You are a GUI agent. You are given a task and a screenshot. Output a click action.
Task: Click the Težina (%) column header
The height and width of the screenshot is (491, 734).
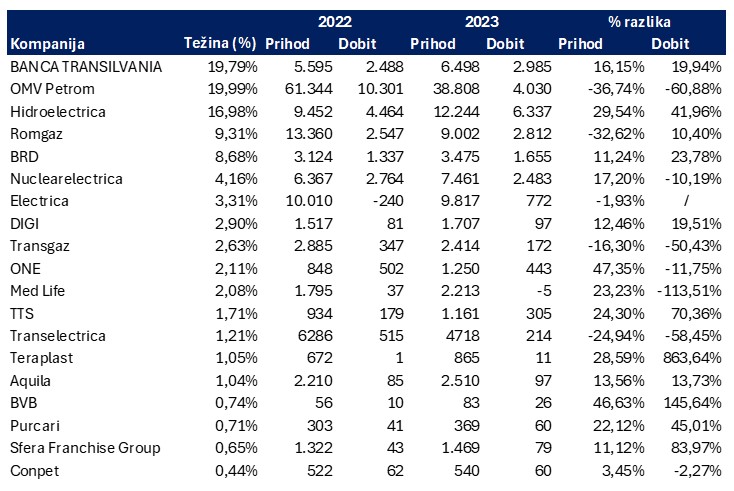(x=220, y=44)
